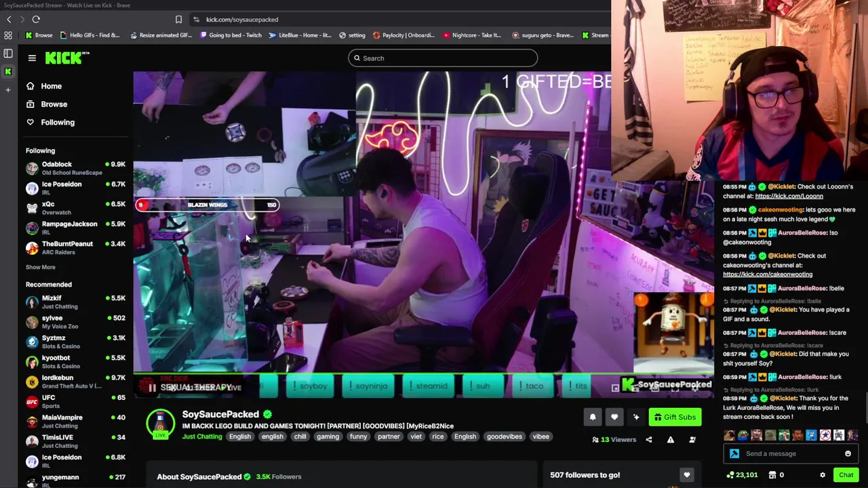This screenshot has width=868, height=488.
Task: Click Send a message field
Action: [x=789, y=453]
